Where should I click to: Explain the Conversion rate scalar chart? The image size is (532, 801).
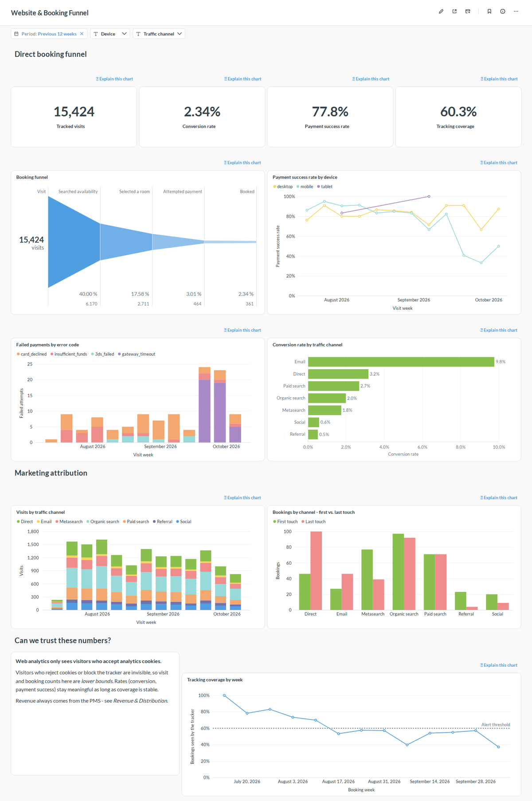point(243,79)
